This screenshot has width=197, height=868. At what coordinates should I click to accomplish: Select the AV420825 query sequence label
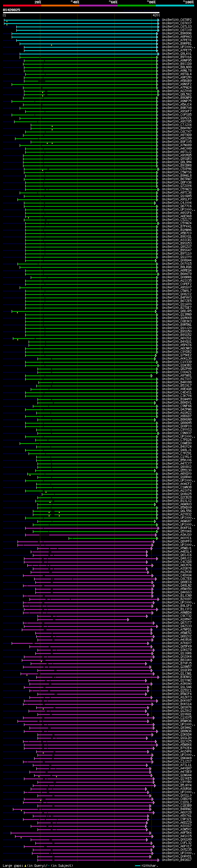click(11, 10)
